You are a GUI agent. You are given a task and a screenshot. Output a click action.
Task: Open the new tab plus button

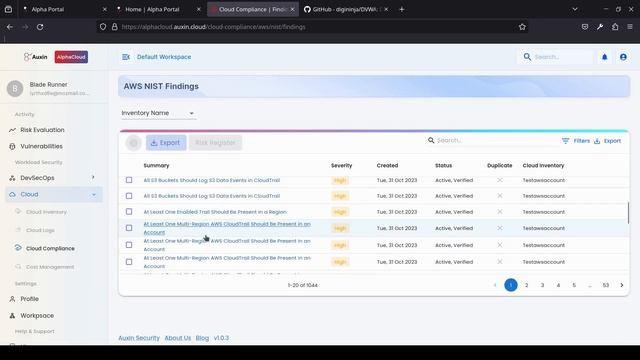click(402, 9)
